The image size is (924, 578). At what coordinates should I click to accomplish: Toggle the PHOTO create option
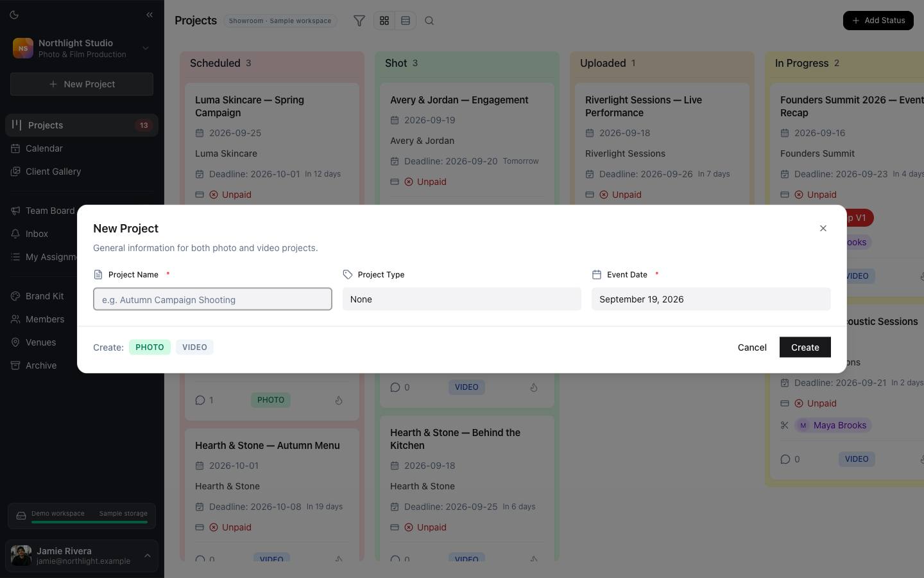tap(150, 347)
